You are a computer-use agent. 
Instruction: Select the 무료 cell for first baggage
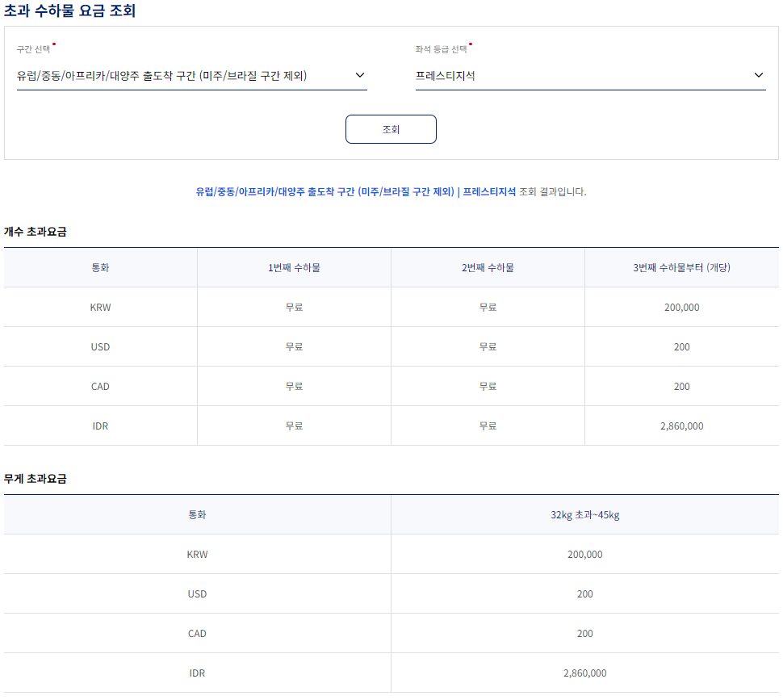tap(293, 307)
